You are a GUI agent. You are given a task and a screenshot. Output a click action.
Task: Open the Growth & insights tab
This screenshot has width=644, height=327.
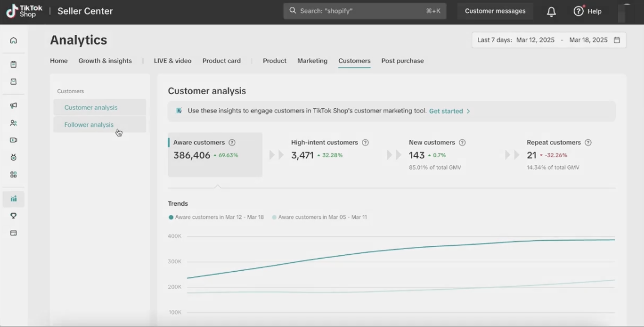click(x=105, y=61)
